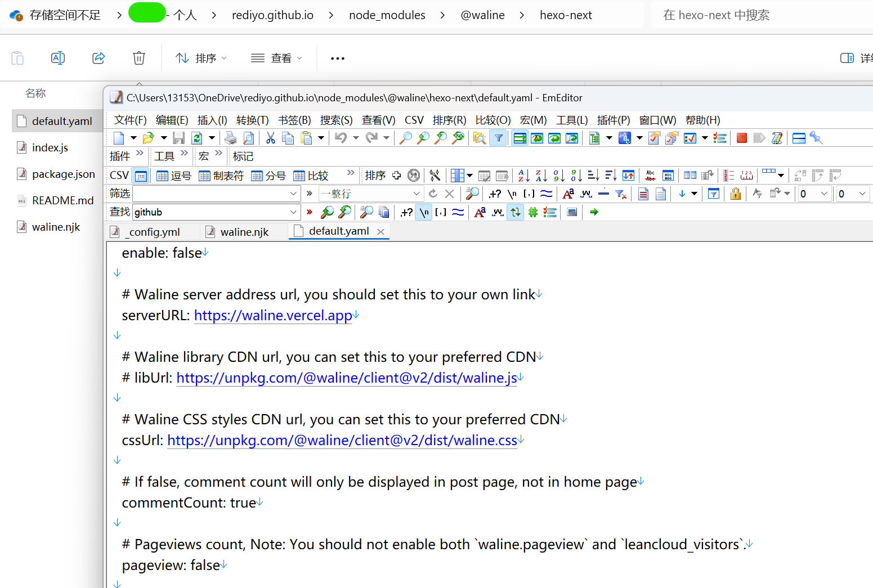Image resolution: width=873 pixels, height=588 pixels.
Task: Open the Undo history dropdown arrow
Action: click(356, 138)
